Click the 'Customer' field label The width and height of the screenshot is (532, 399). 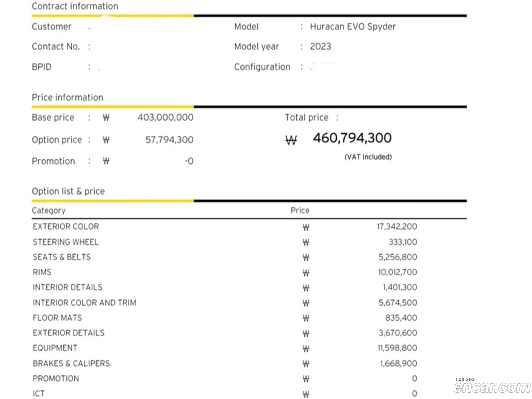point(51,27)
